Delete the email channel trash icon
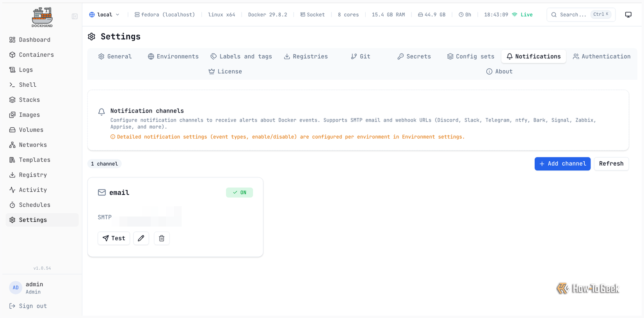The image size is (644, 318). [162, 238]
